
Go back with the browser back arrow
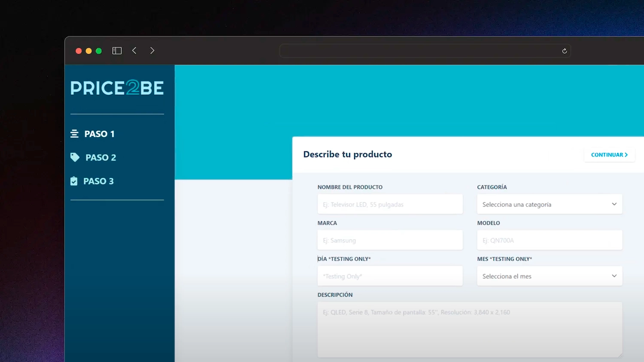pyautogui.click(x=134, y=51)
